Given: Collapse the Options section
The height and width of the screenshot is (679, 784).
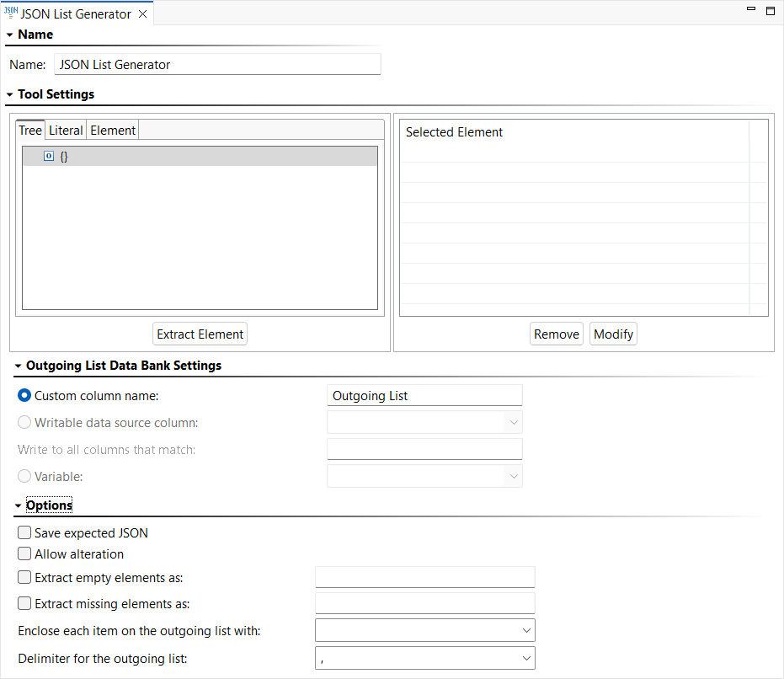Looking at the screenshot, I should click(18, 505).
